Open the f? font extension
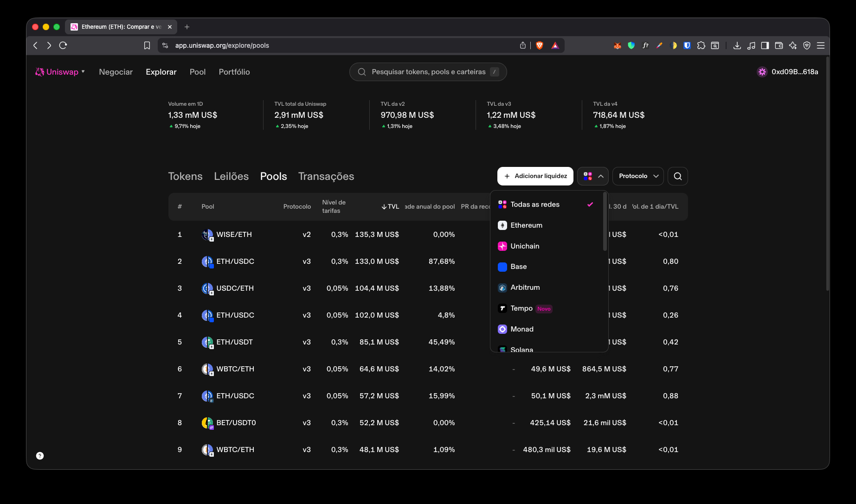Image resolution: width=856 pixels, height=504 pixels. click(645, 45)
